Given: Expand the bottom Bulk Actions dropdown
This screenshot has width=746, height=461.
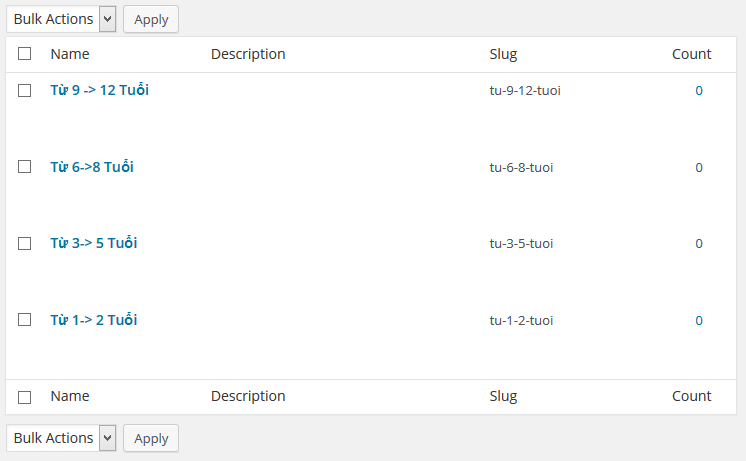Looking at the screenshot, I should pos(61,438).
